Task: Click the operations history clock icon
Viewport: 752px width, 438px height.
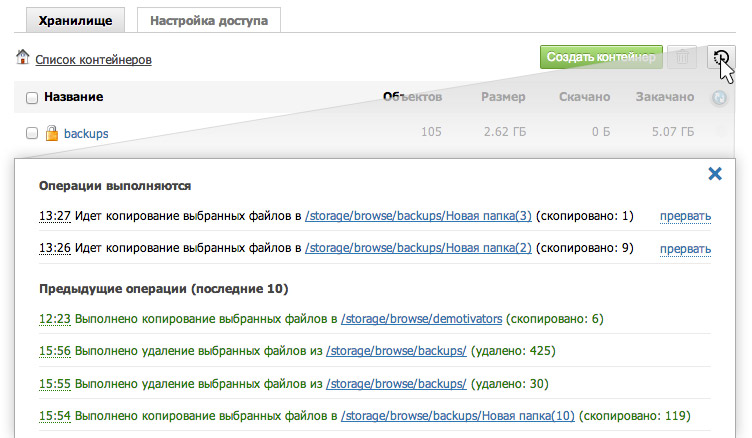Action: pyautogui.click(x=719, y=58)
